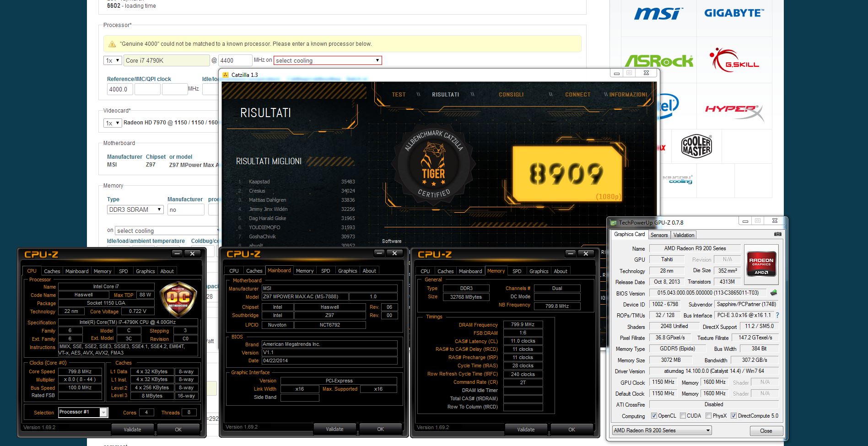Click the Catzilla title bar app icon

pos(225,75)
